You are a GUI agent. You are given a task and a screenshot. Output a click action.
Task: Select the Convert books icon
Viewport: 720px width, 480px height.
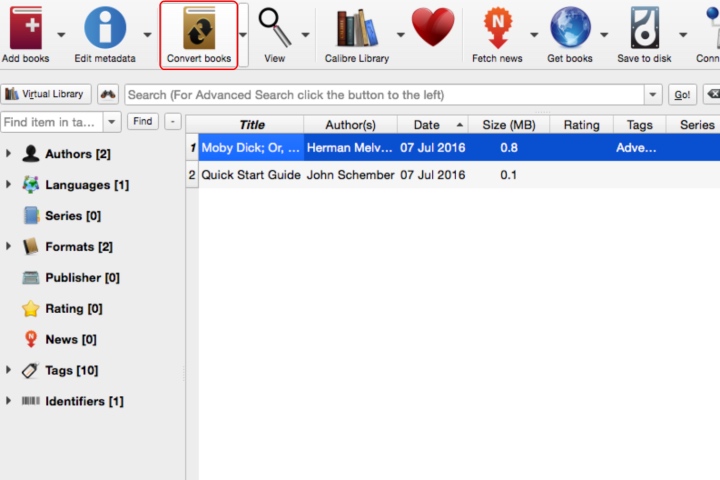199,29
